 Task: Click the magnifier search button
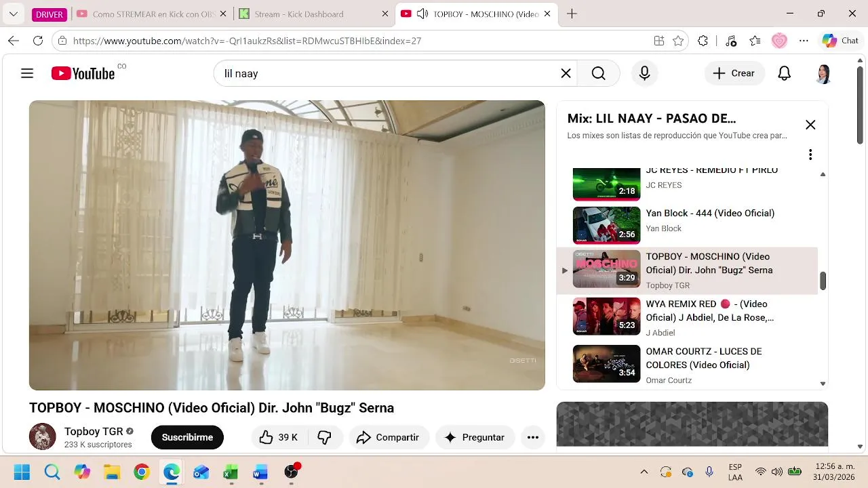pyautogui.click(x=598, y=73)
